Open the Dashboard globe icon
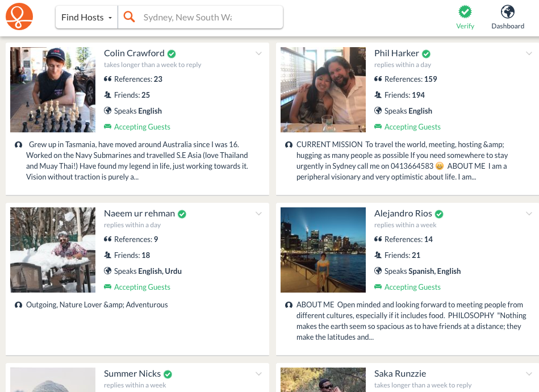Screen dimensions: 539x392 (507, 12)
